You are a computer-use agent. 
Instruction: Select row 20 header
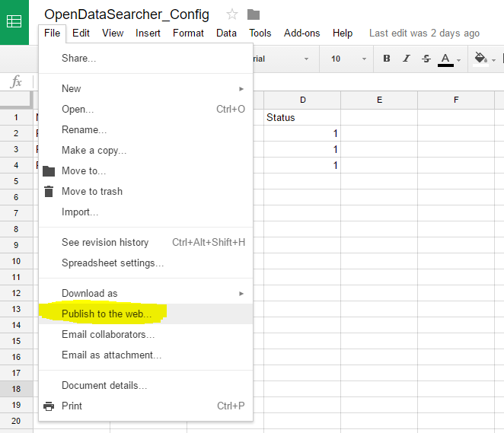point(16,421)
